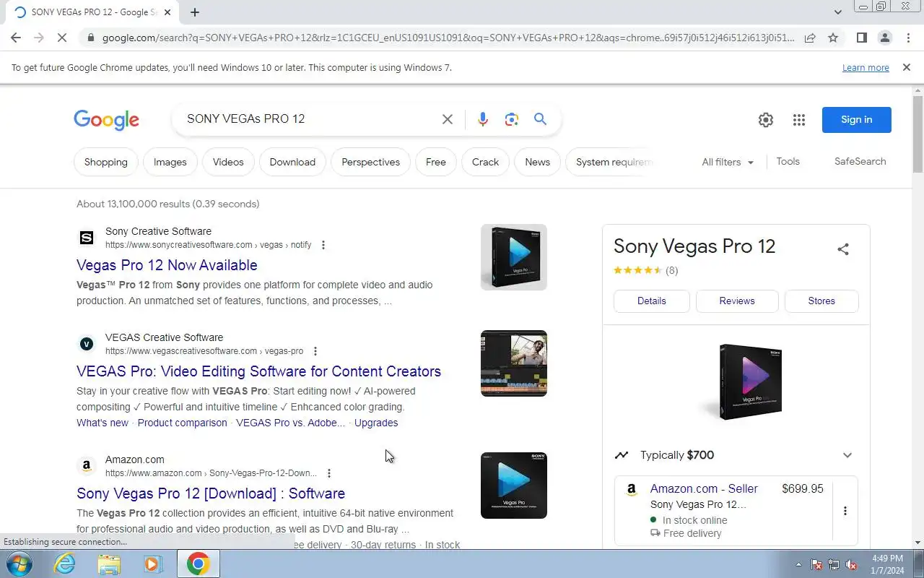The width and height of the screenshot is (924, 578).
Task: Bookmark this page with star icon
Action: pyautogui.click(x=833, y=38)
